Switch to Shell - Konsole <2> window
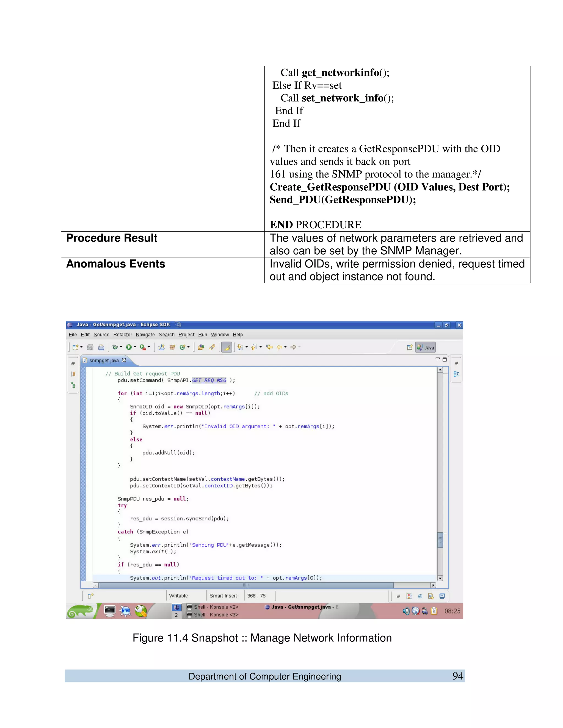This screenshot has height=728, width=563. (x=213, y=607)
